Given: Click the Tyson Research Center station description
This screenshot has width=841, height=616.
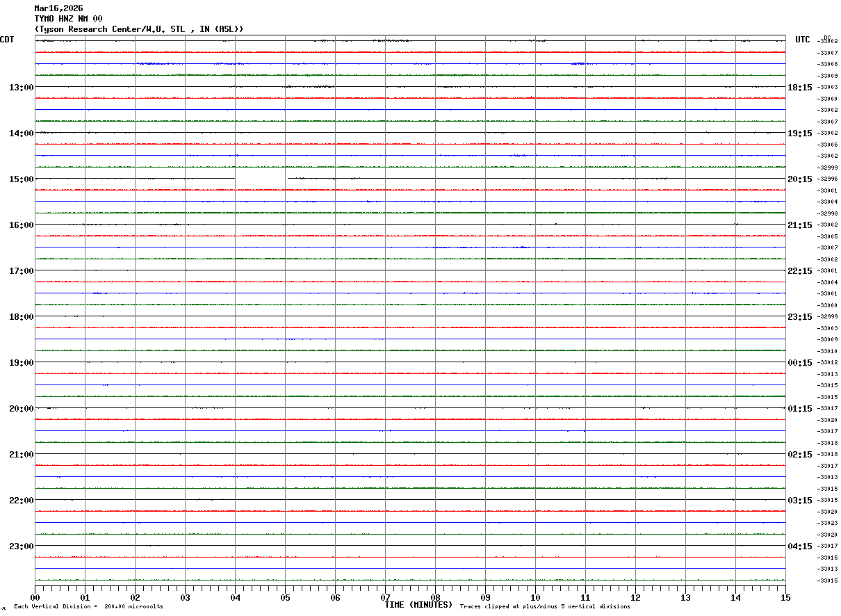Looking at the screenshot, I should [139, 29].
